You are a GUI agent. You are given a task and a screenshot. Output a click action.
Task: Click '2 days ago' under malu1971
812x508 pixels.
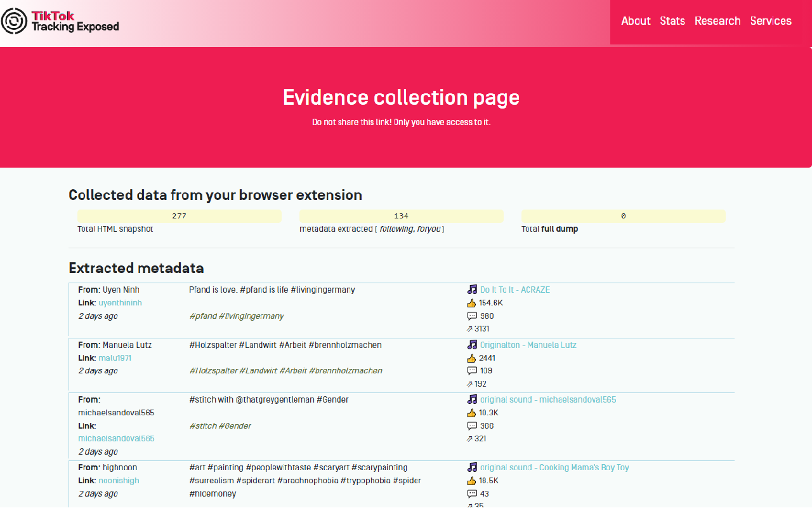[x=98, y=371]
